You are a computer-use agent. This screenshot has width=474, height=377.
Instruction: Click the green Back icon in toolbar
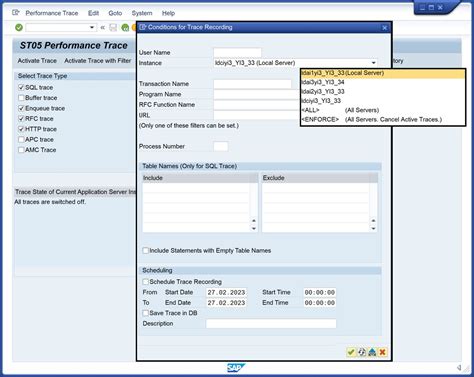(x=125, y=28)
